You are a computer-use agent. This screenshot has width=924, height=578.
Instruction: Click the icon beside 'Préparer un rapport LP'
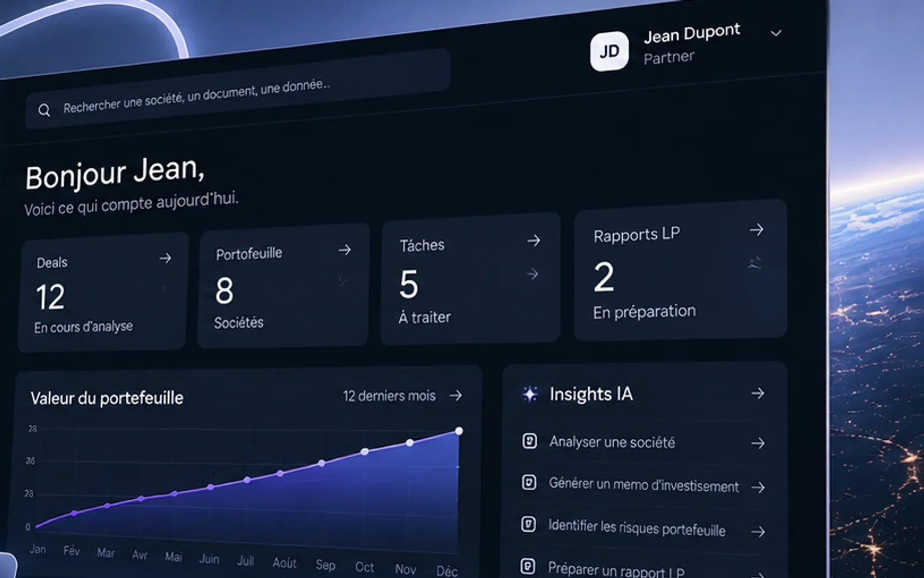tap(527, 566)
